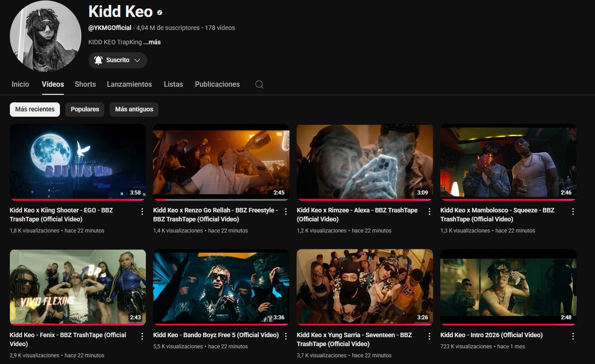Click 4,94 M de suscriptores text
595x364 pixels.
point(168,28)
